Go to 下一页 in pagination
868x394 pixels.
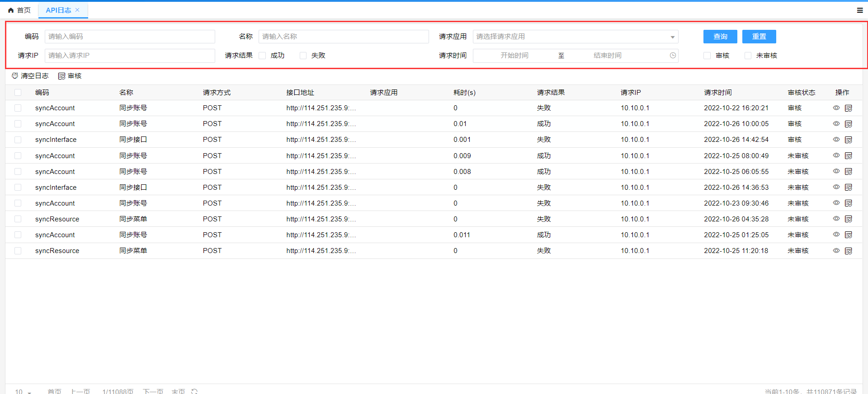coord(153,391)
